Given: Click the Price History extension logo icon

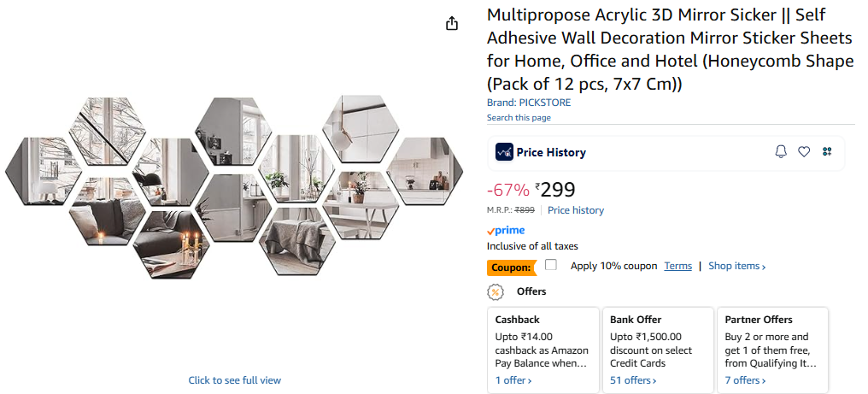Looking at the screenshot, I should tap(504, 152).
